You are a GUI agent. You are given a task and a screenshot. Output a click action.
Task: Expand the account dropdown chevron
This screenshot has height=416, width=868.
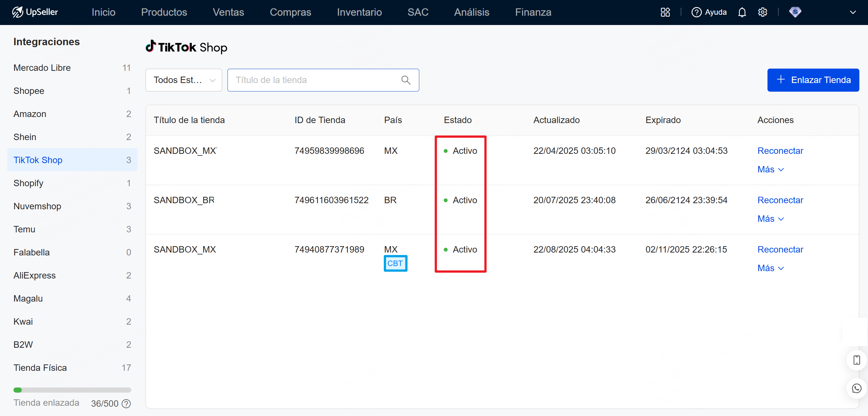coord(853,12)
